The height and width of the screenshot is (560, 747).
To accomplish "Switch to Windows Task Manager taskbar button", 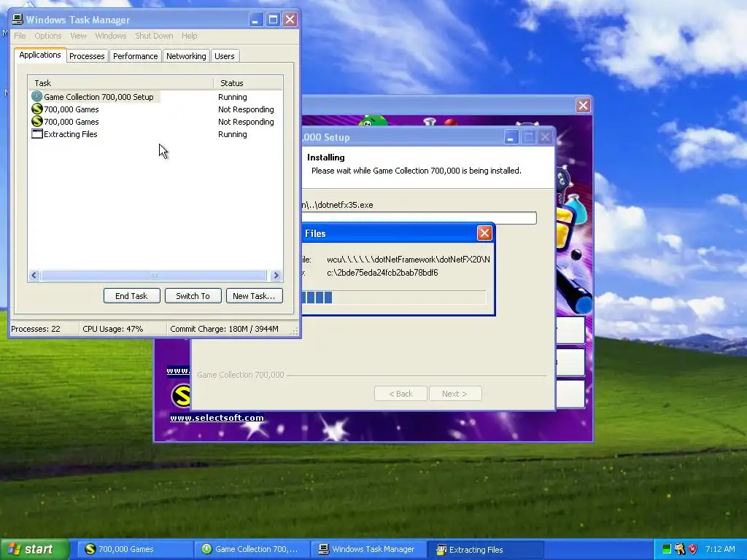I will pyautogui.click(x=368, y=550).
